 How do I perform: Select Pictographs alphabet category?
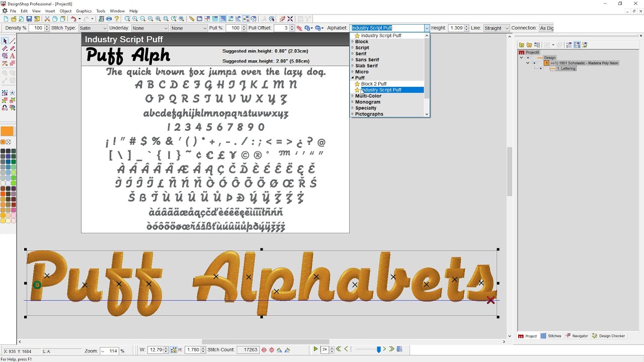[x=369, y=114]
